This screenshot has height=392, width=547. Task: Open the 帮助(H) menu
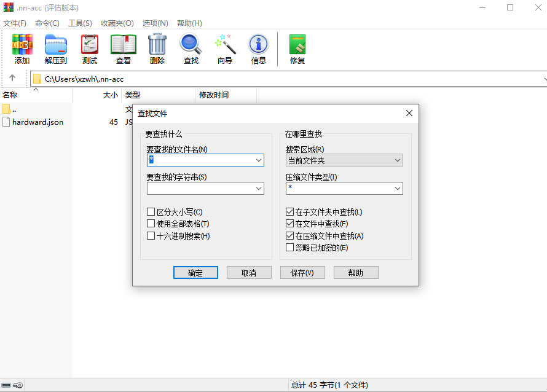[189, 23]
